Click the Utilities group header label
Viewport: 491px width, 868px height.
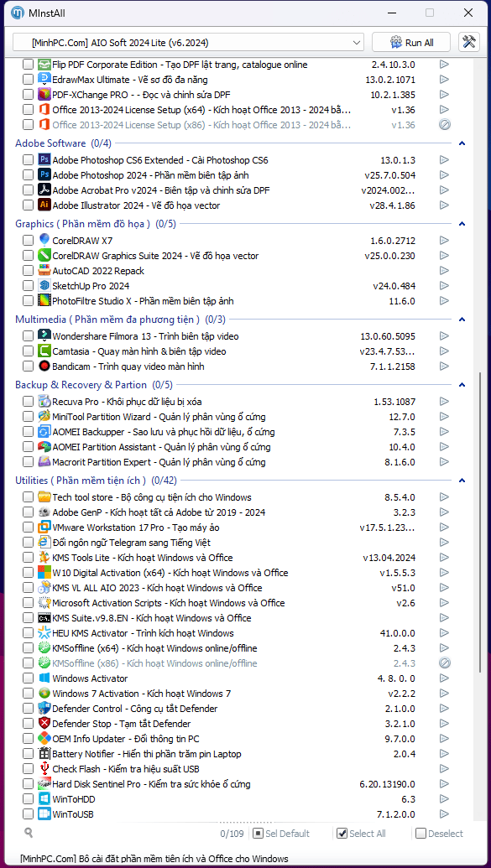coord(96,480)
